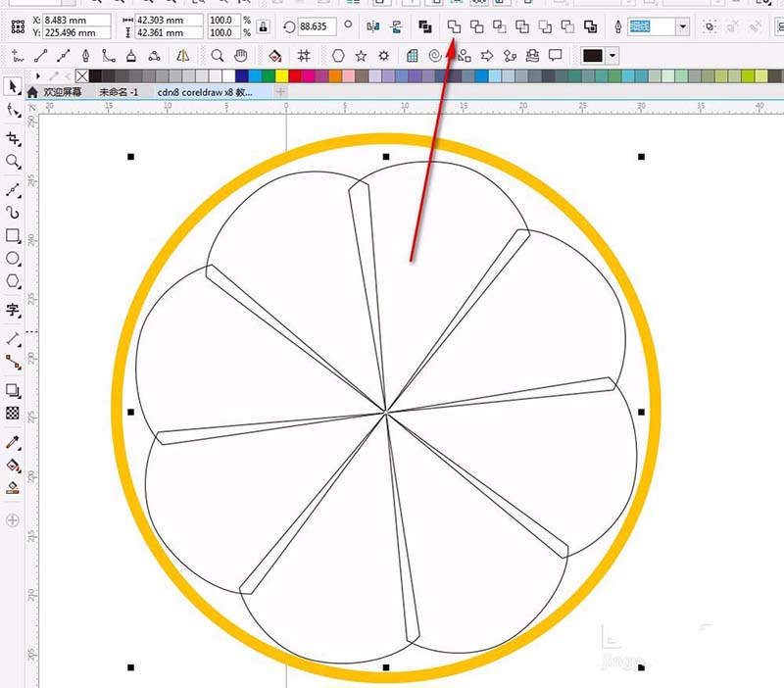
Task: Switch to the cdn8 coreldraw x8 document tab
Action: point(206,92)
